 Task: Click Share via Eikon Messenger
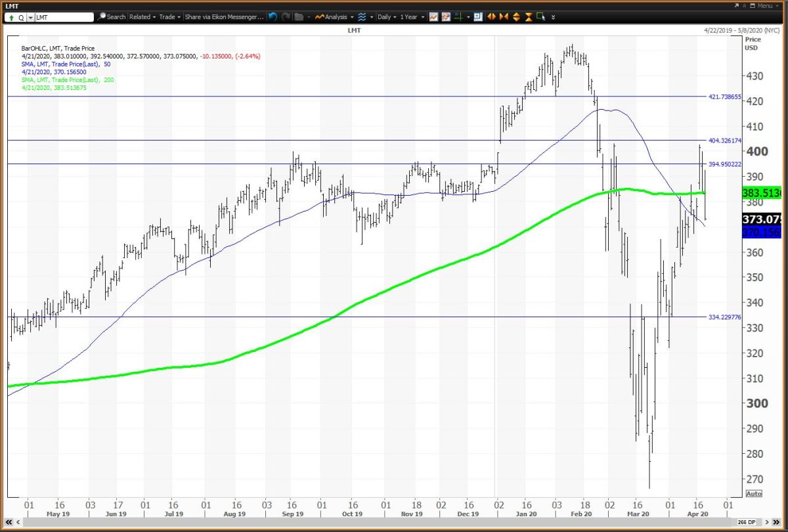click(x=225, y=16)
